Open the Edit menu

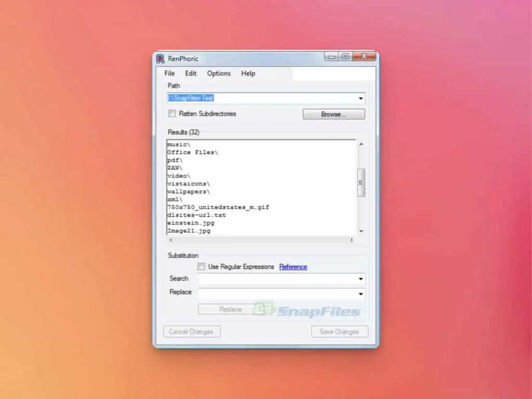click(x=191, y=73)
